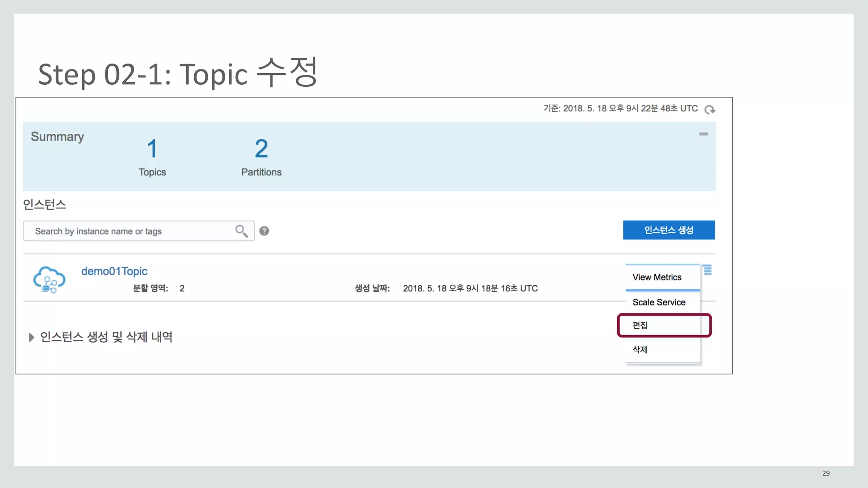868x488 pixels.
Task: Click the refresh icon beside the timestamp
Action: (x=709, y=110)
